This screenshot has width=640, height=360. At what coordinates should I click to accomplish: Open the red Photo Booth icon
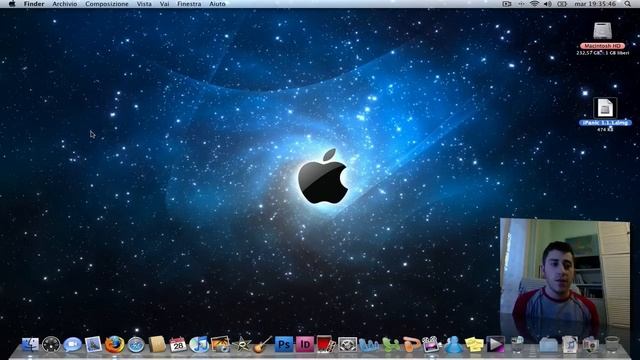[326, 344]
